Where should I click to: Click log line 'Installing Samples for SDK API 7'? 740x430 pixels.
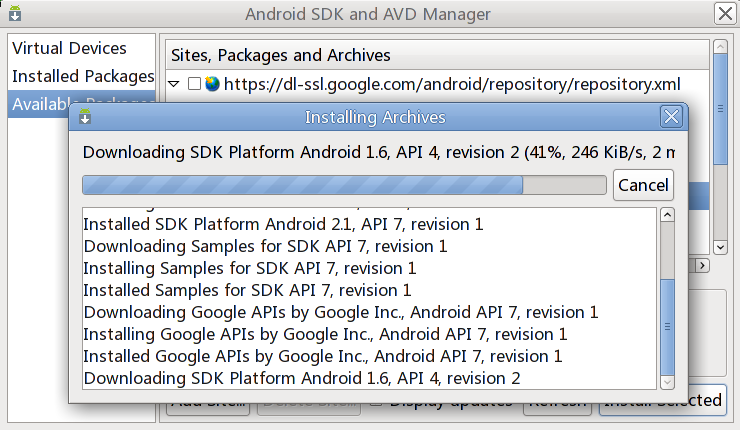(250, 268)
